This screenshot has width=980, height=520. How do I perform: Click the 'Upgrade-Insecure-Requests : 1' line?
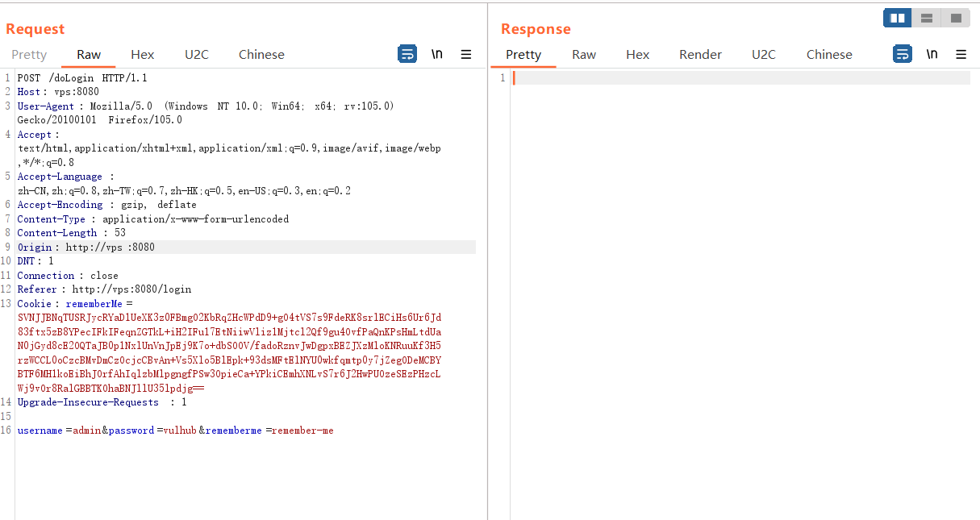coord(102,402)
